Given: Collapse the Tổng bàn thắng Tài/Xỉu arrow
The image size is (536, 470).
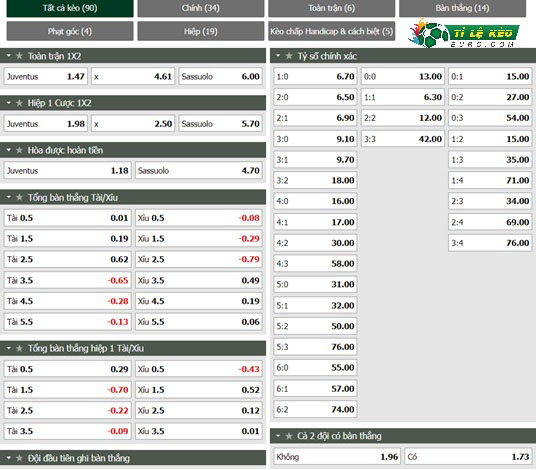Looking at the screenshot, I should coord(9,197).
